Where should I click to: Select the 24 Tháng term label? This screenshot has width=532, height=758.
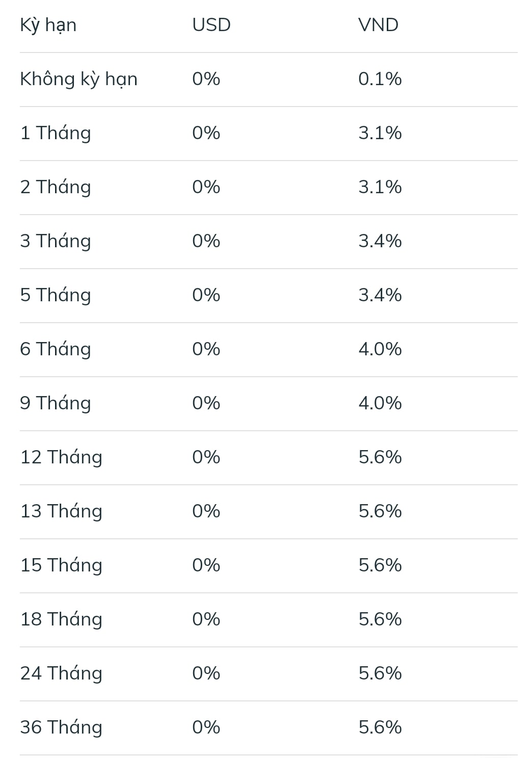61,673
